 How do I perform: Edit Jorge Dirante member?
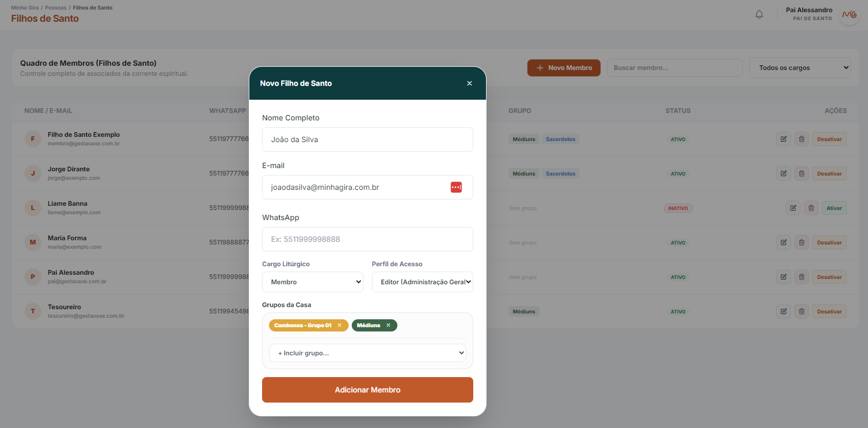(784, 173)
